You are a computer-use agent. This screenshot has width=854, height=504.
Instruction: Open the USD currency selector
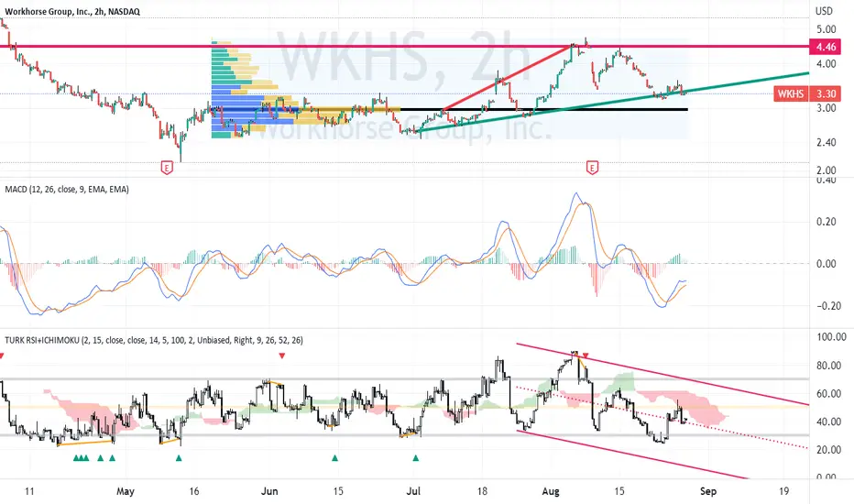pyautogui.click(x=824, y=11)
